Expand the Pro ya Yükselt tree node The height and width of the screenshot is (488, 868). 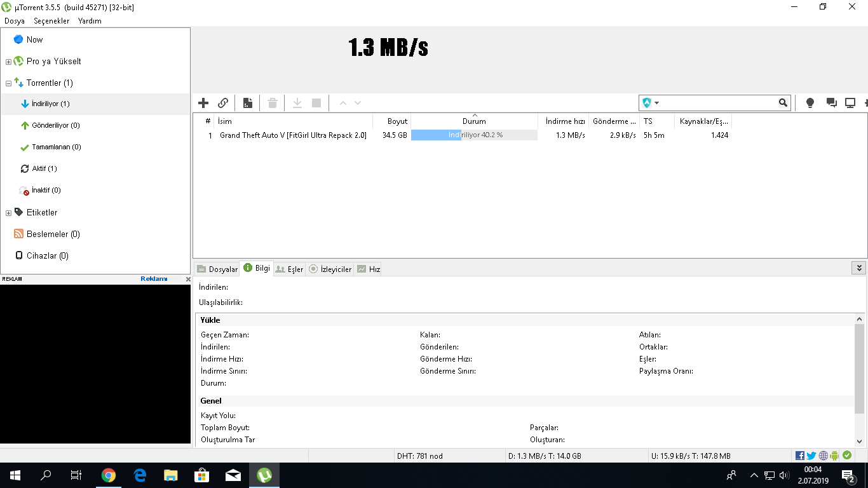pyautogui.click(x=8, y=62)
